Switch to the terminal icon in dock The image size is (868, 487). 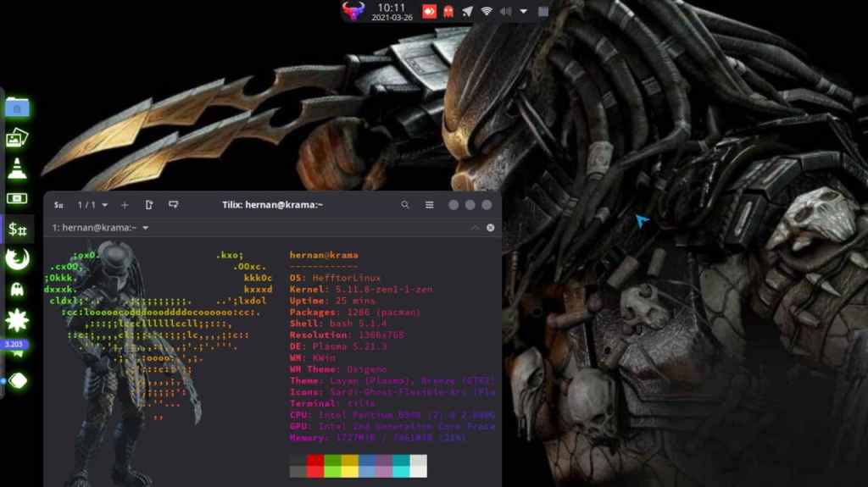click(18, 229)
